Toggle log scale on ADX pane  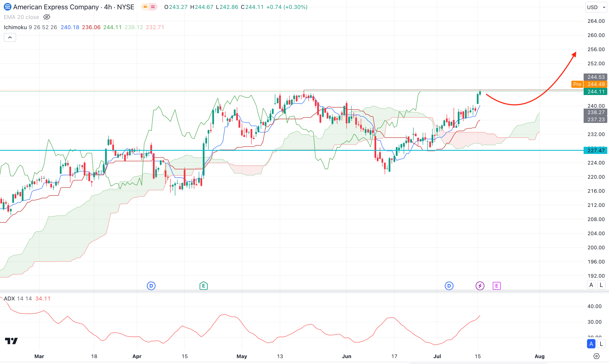click(601, 344)
